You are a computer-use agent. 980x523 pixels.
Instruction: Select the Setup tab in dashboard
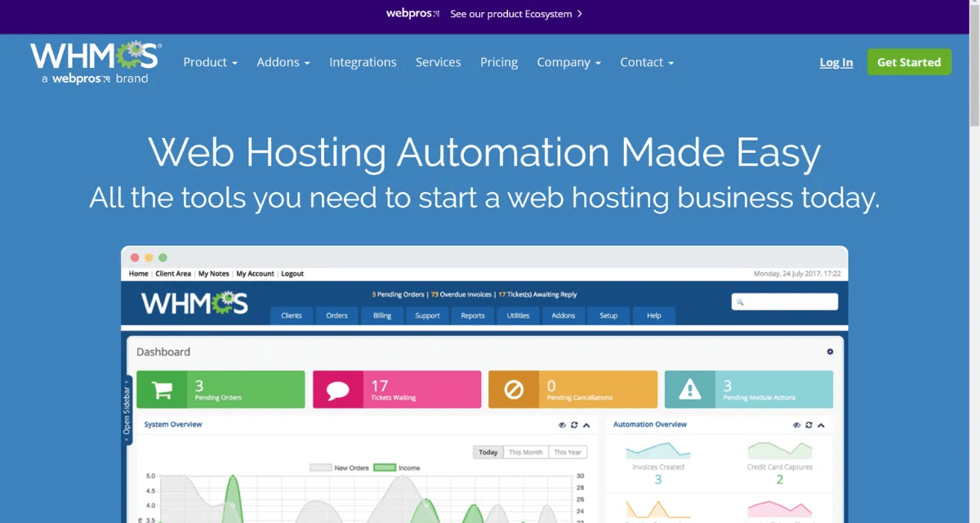coord(608,315)
